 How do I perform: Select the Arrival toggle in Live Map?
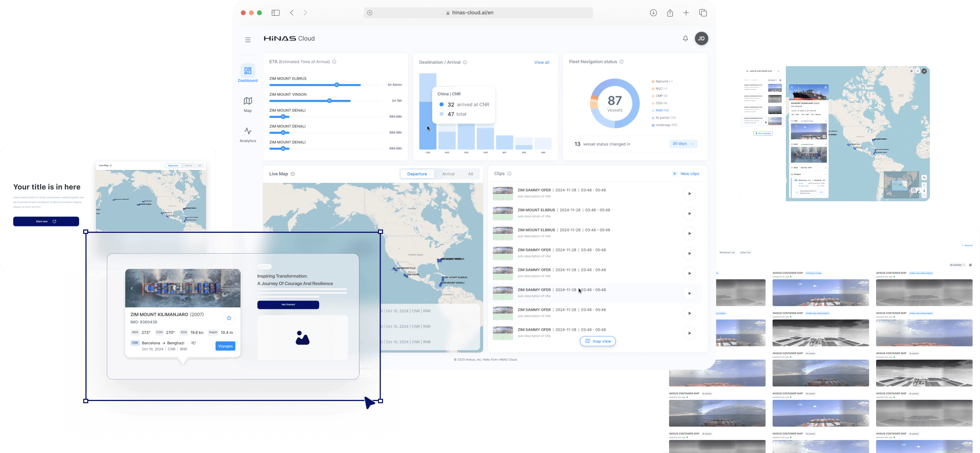click(x=448, y=174)
